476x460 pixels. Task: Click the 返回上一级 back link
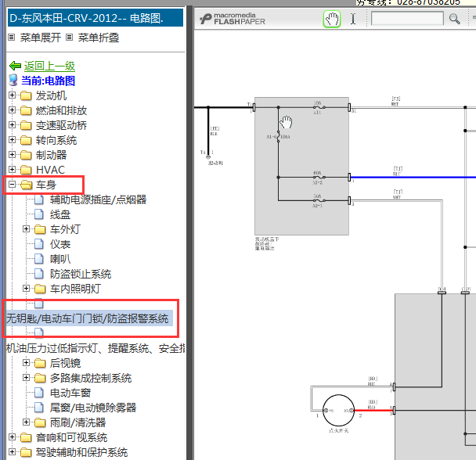tap(49, 66)
